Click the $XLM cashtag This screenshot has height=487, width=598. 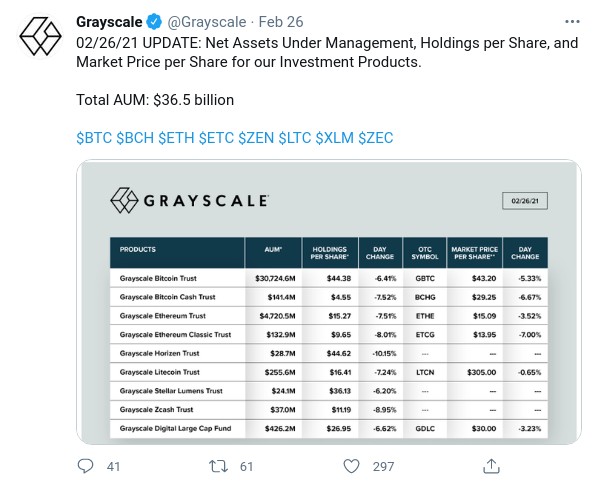(x=334, y=138)
